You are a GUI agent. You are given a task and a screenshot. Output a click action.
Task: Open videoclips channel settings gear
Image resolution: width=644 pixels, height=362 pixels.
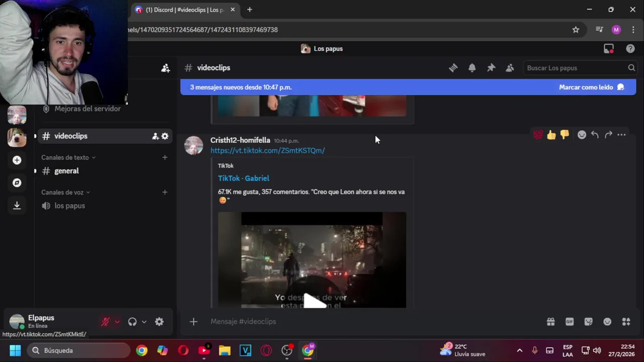tap(165, 136)
